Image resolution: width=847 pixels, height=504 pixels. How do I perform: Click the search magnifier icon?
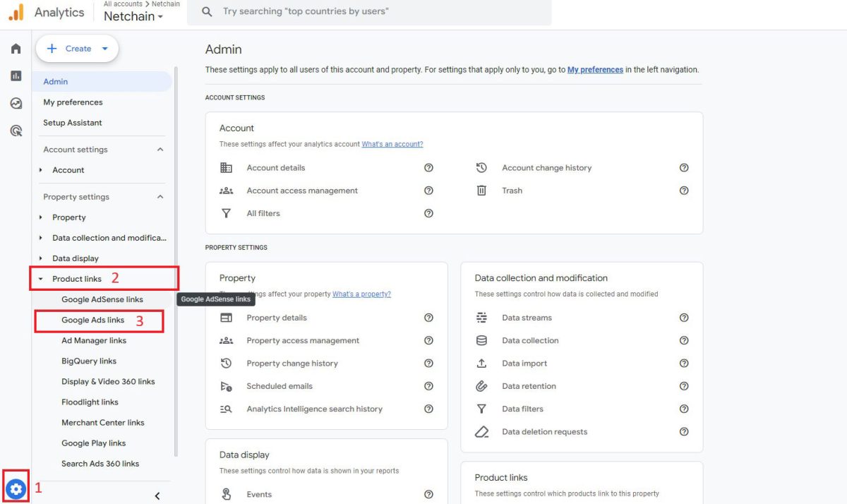click(207, 11)
